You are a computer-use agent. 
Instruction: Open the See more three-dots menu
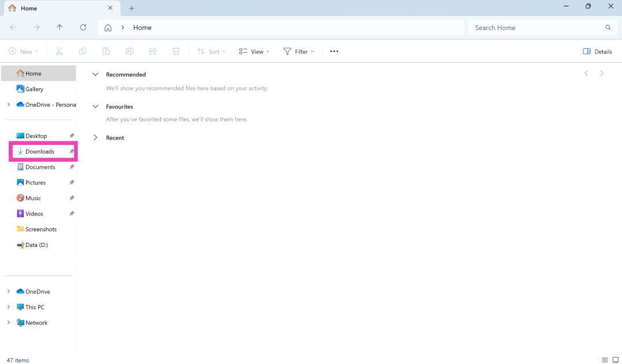click(x=334, y=52)
